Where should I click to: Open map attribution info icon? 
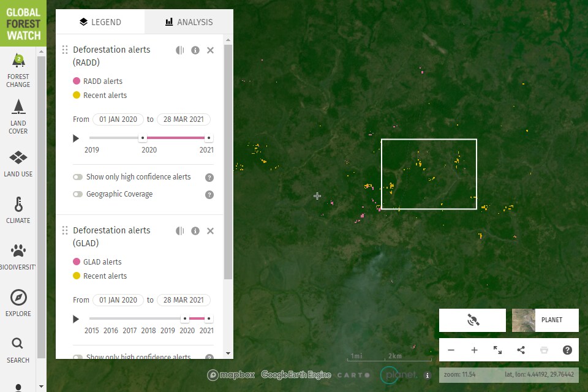coord(427,375)
